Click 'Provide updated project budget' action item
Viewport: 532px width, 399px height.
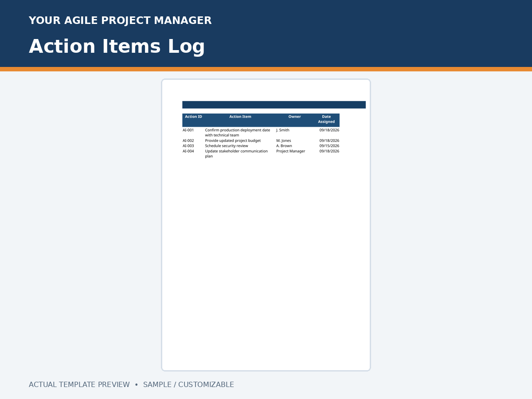[x=233, y=141]
